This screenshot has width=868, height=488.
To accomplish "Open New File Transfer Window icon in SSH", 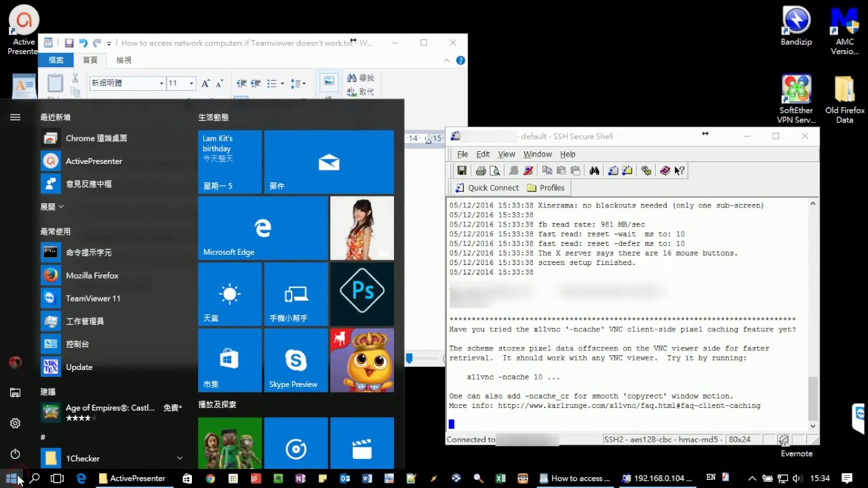I will [x=627, y=171].
